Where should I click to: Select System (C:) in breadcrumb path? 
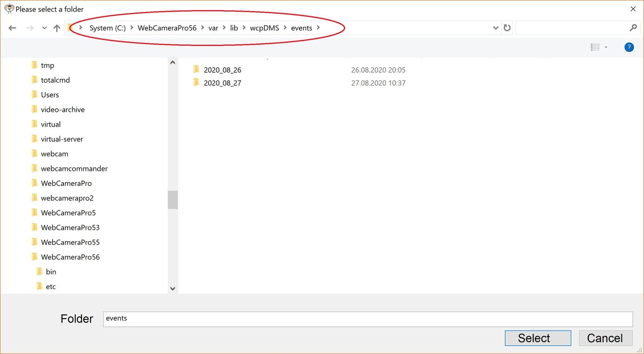[108, 28]
